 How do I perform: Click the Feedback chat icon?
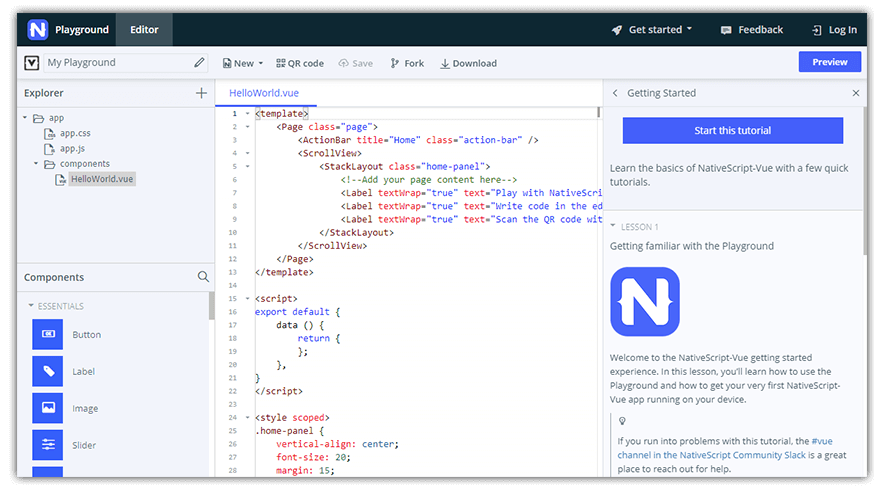click(726, 30)
